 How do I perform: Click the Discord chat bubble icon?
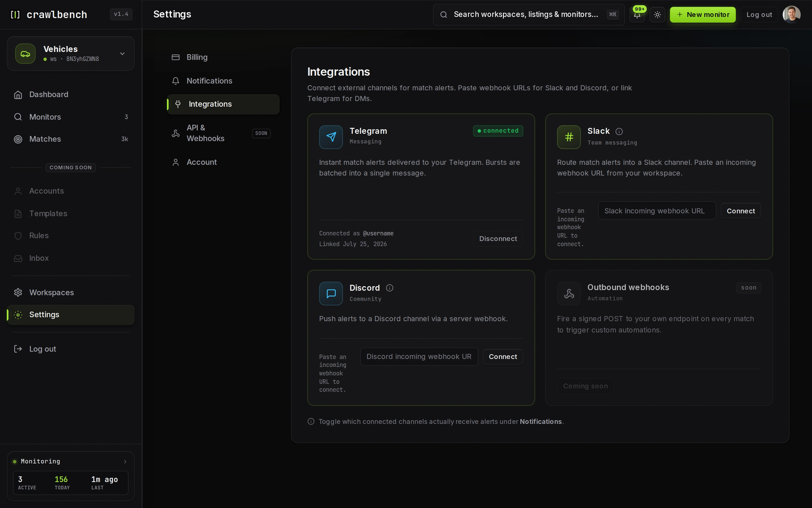pos(331,293)
